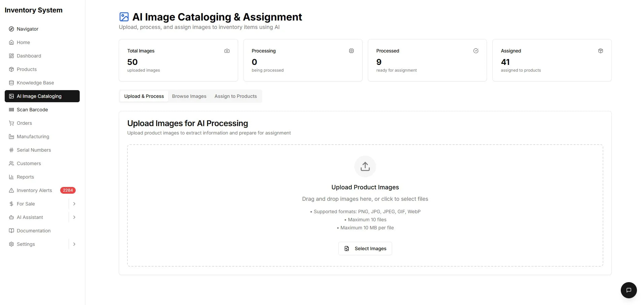Click the 'ready for assignment' caption

pos(396,70)
